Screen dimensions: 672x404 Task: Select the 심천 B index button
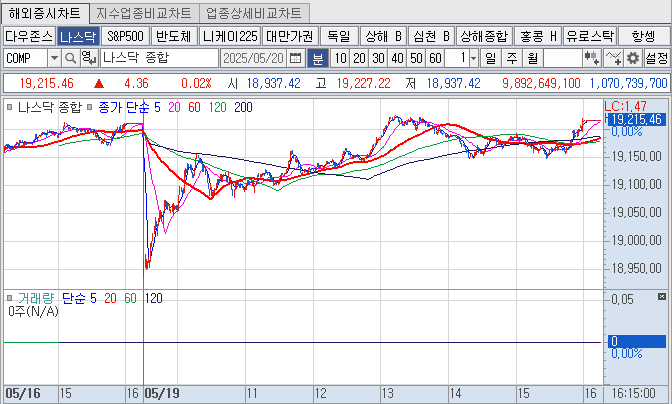tap(431, 36)
